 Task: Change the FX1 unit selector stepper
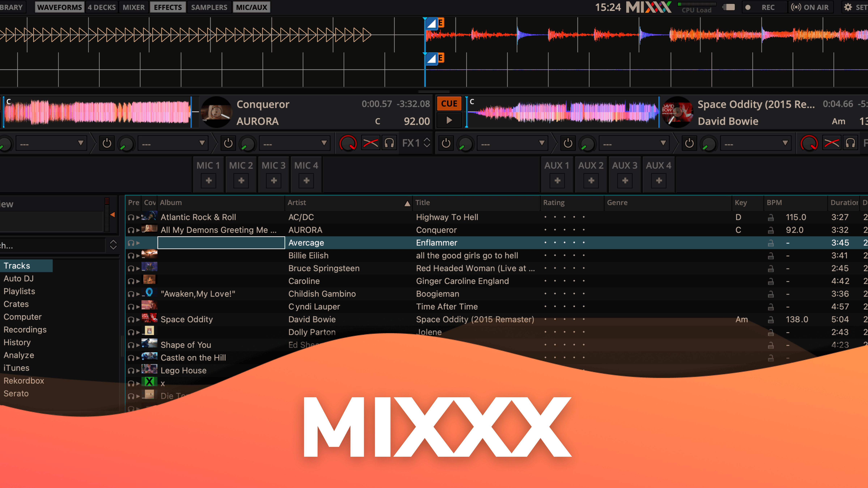coord(427,143)
